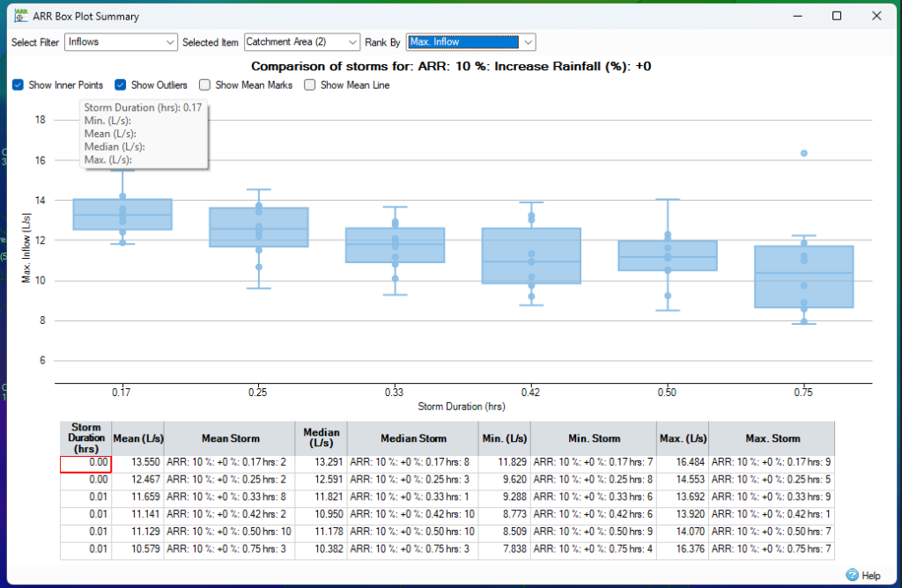This screenshot has width=902, height=588.
Task: Close the ARR Box Plot Summary window
Action: (x=876, y=16)
